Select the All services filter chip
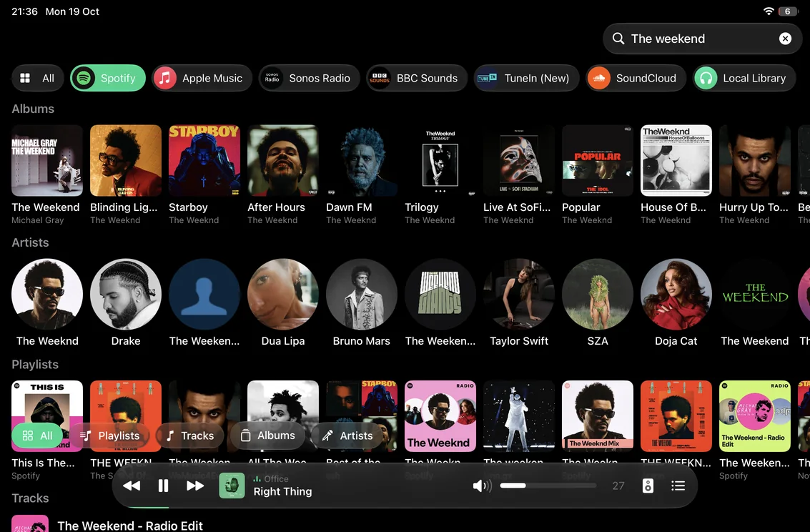This screenshot has height=532, width=810. pos(37,78)
